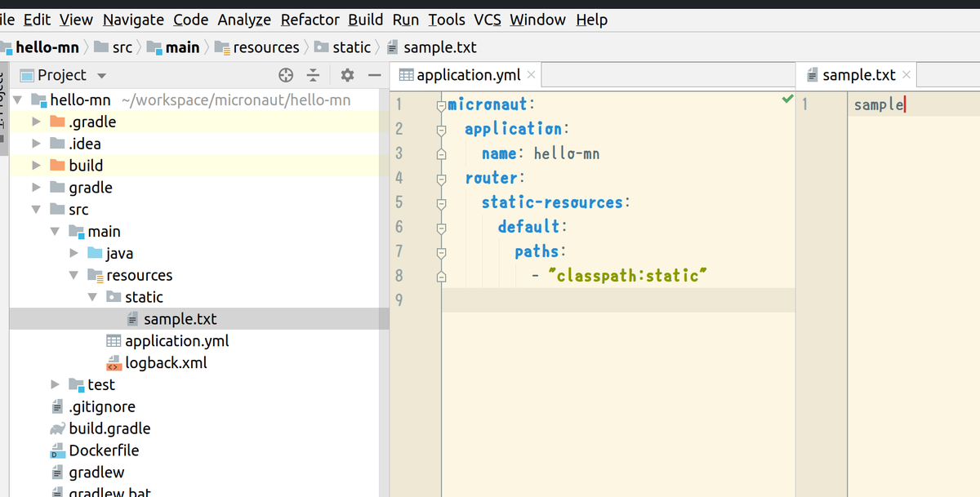980x497 pixels.
Task: Open the Project view dropdown
Action: coord(101,76)
